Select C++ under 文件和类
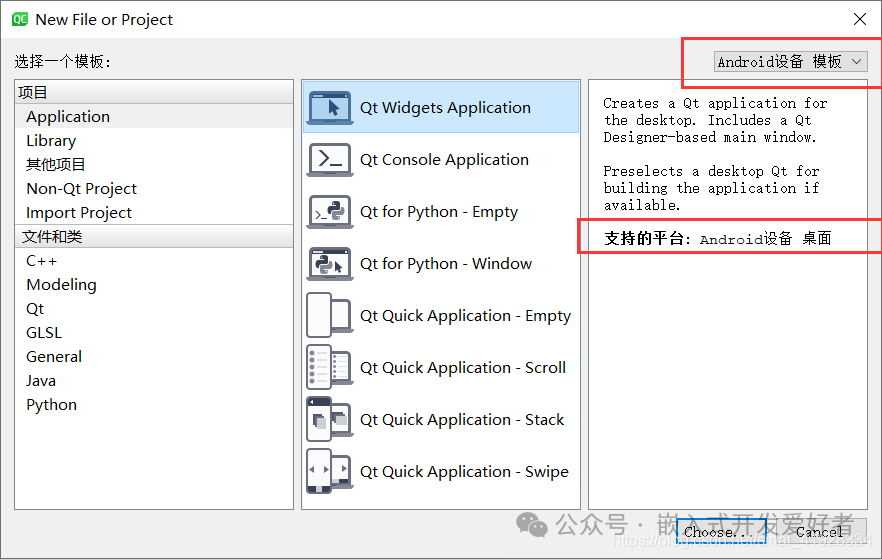This screenshot has width=882, height=559. coord(154,260)
